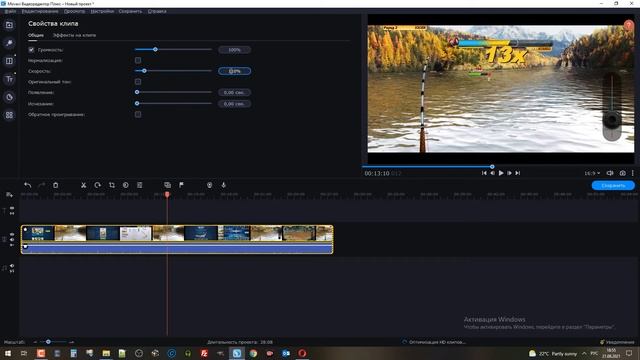This screenshot has width=640, height=360.
Task: Open the Import files panel icon
Action: click(x=9, y=25)
